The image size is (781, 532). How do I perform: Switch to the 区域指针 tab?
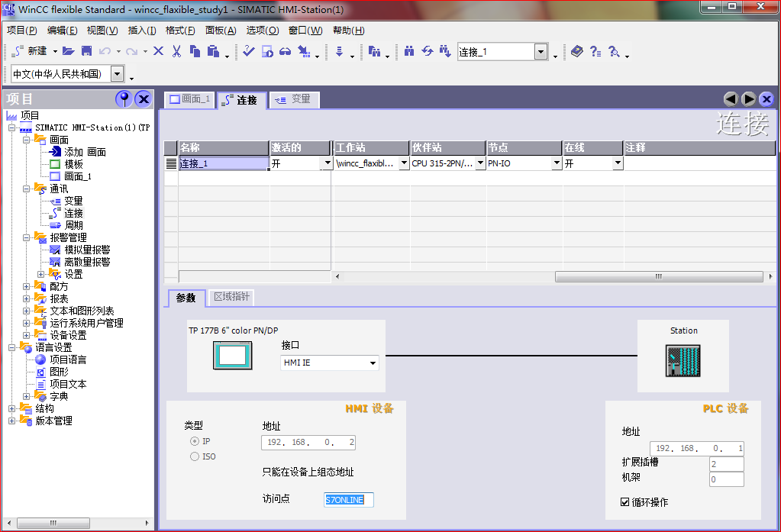click(x=231, y=297)
